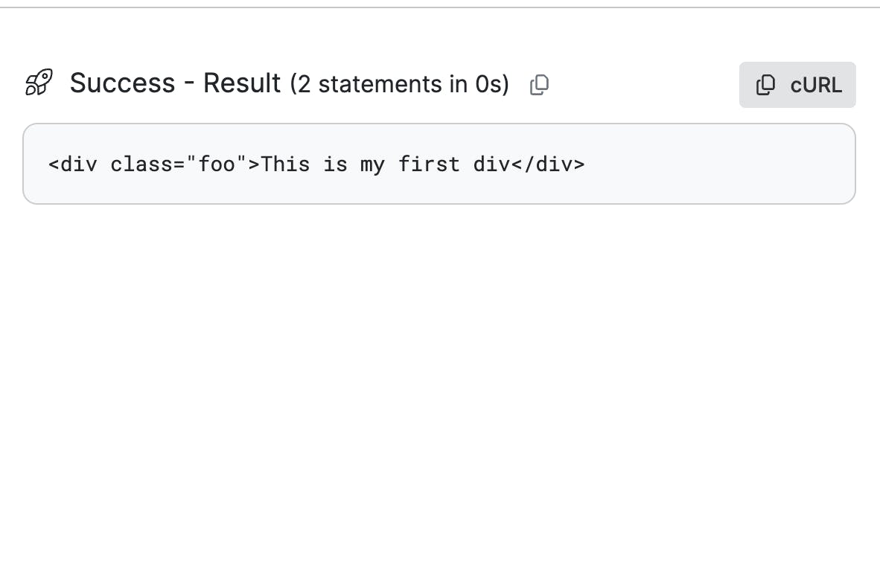Image resolution: width=880 pixels, height=588 pixels.
Task: Click the word class in code output
Action: [x=141, y=164]
